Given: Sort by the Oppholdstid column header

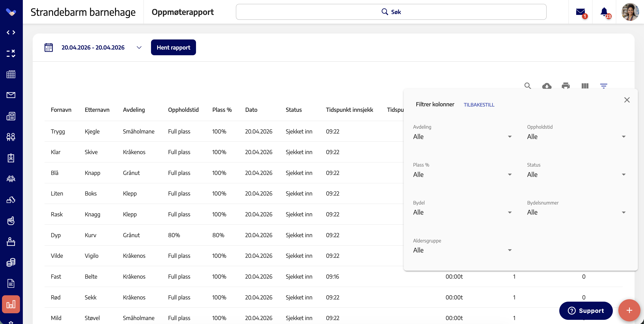Looking at the screenshot, I should point(183,110).
